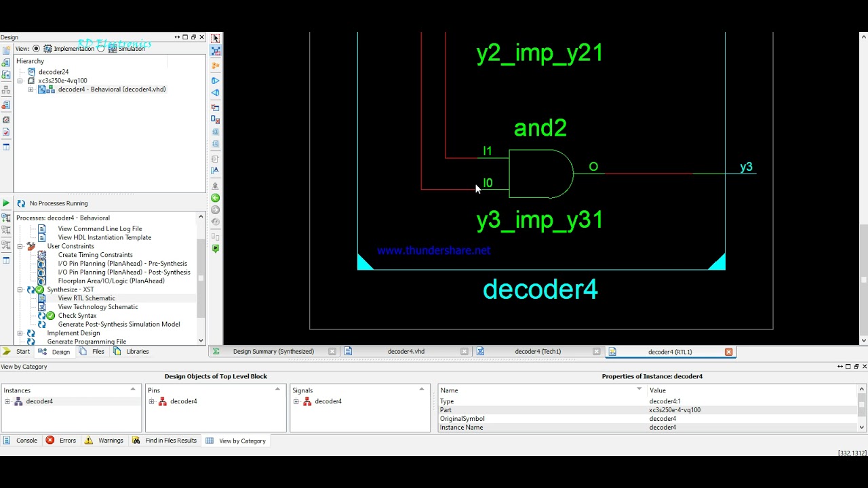The height and width of the screenshot is (488, 868).
Task: Click Floorplan Area/IO/Logic (PlanAhead) process
Action: coord(111,281)
